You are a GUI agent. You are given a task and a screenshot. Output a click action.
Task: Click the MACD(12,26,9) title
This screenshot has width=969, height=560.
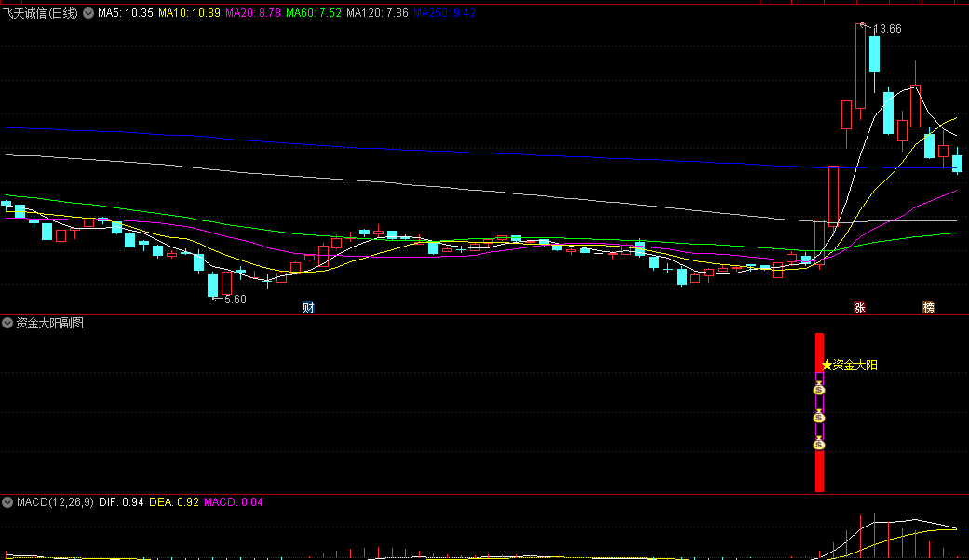tap(55, 502)
